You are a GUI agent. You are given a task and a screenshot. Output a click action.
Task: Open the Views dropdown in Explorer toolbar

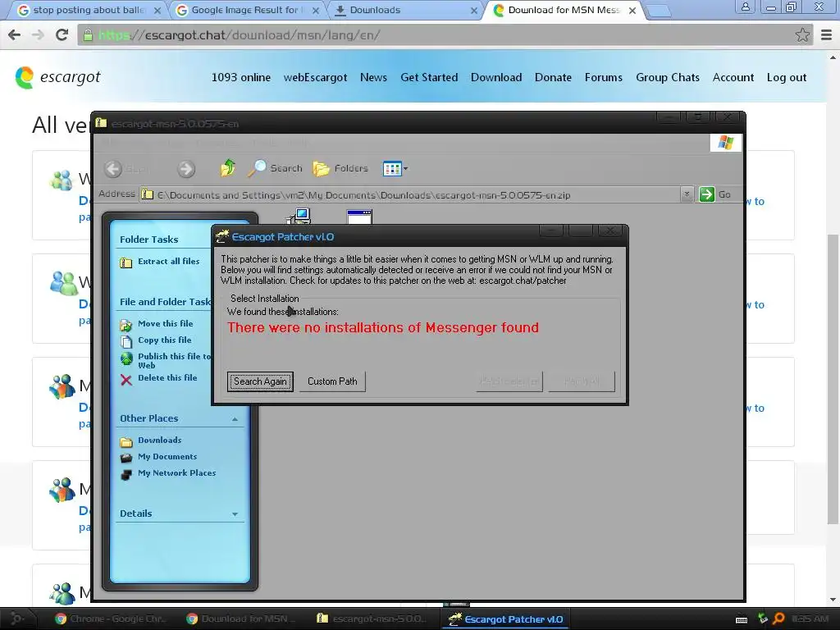pyautogui.click(x=395, y=169)
